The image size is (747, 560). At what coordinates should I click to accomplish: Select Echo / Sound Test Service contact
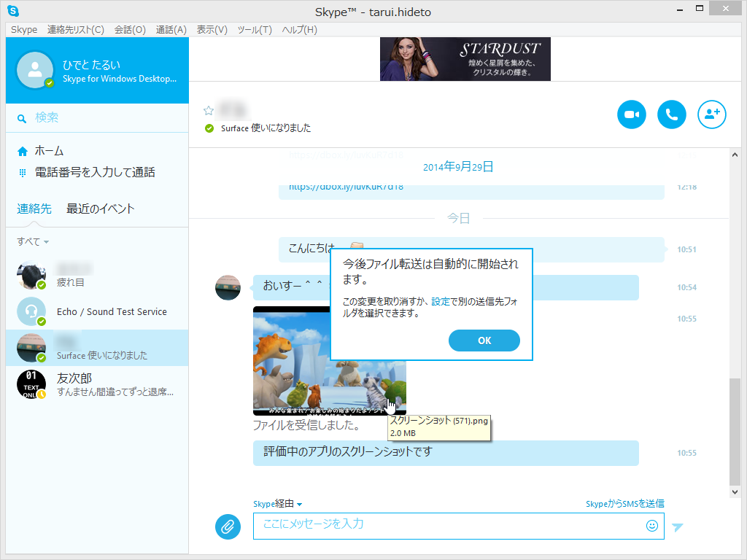coord(97,311)
